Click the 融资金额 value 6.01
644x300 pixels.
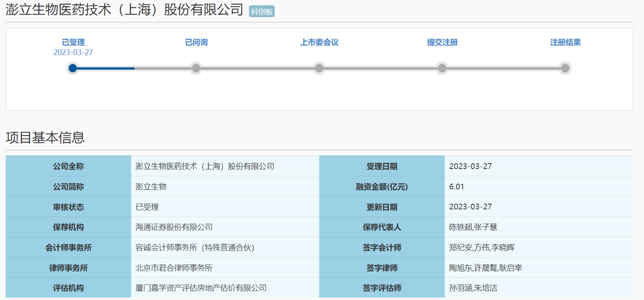pyautogui.click(x=457, y=187)
